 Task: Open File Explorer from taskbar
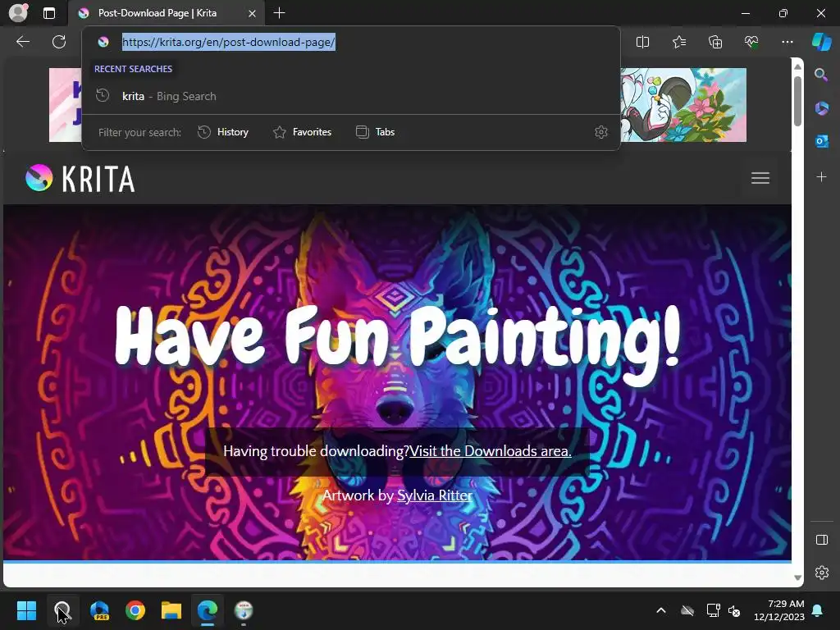click(x=171, y=610)
